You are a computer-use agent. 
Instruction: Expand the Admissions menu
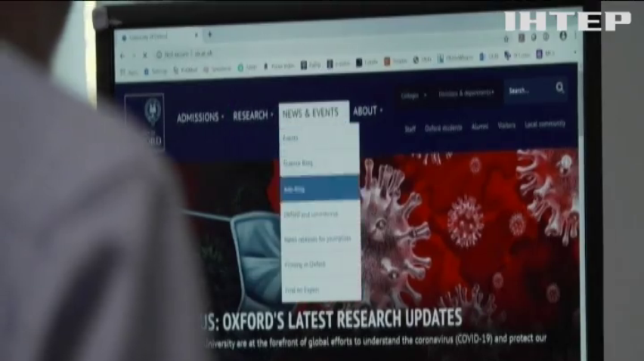(x=200, y=118)
